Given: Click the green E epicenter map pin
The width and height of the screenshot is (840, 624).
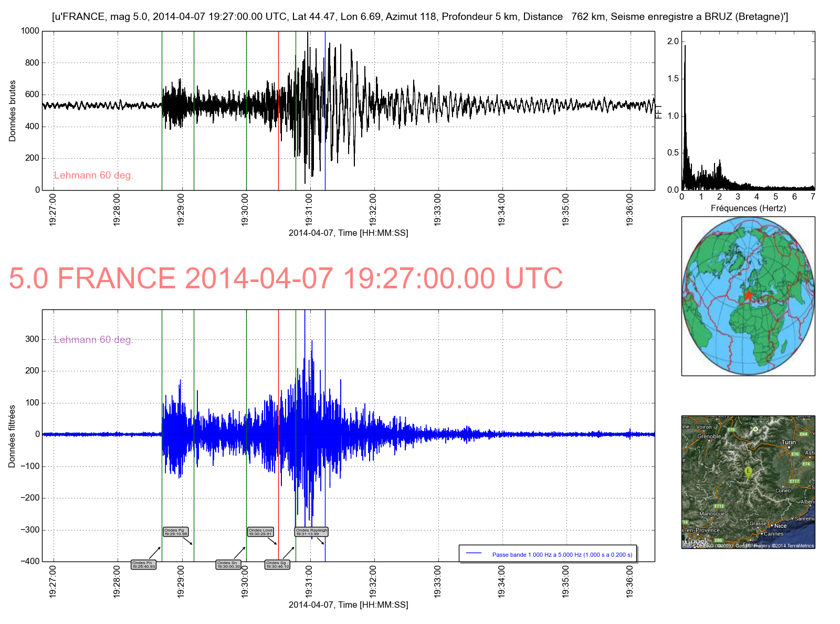Looking at the screenshot, I should [748, 472].
